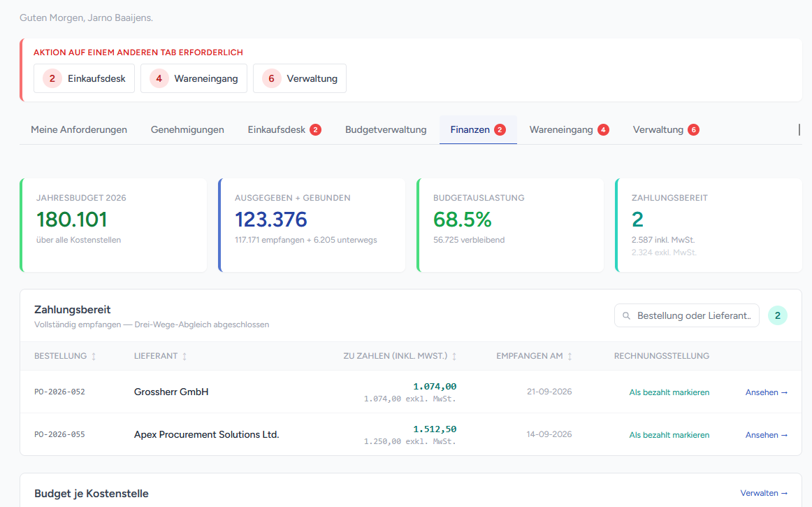Mark PO-2026-055 as bezahlt
Viewport: 812px width, 507px height.
point(669,435)
